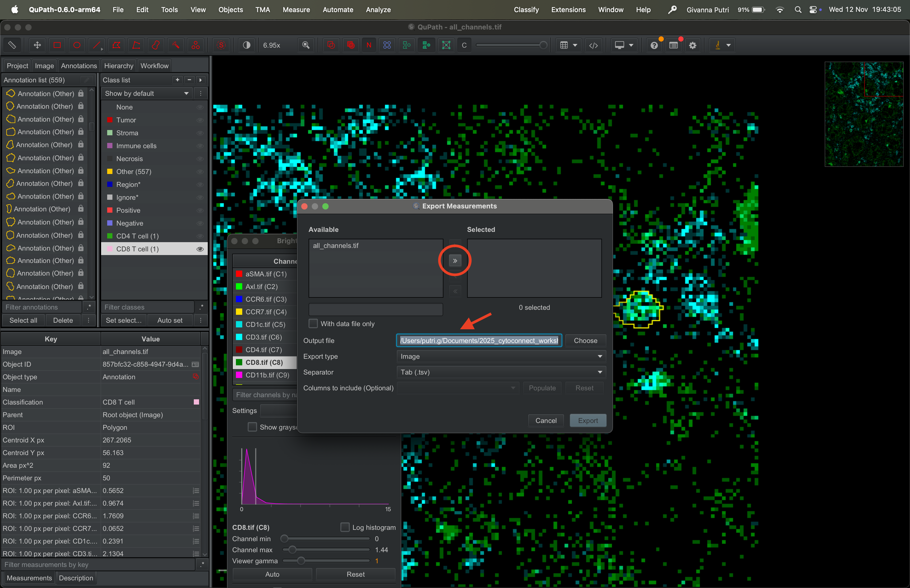Image resolution: width=910 pixels, height=588 pixels.
Task: Adjust the Channel max slider
Action: (x=292, y=550)
